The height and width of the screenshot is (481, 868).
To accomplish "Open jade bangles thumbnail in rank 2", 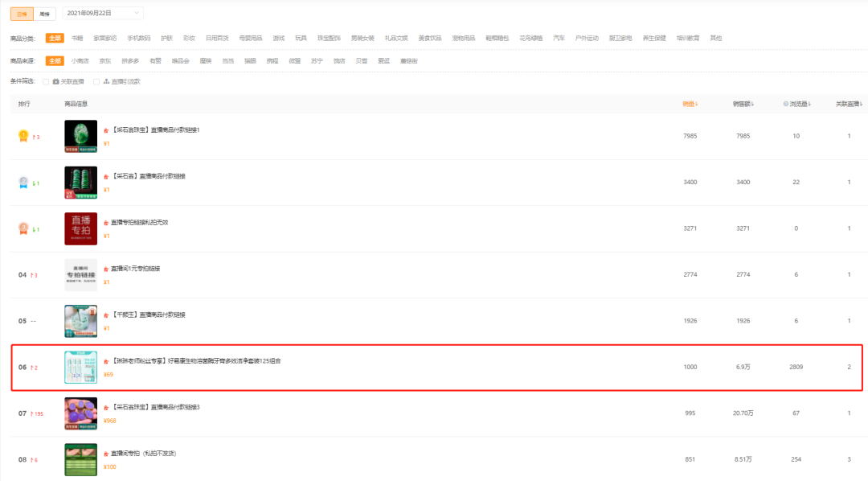I will point(81,183).
